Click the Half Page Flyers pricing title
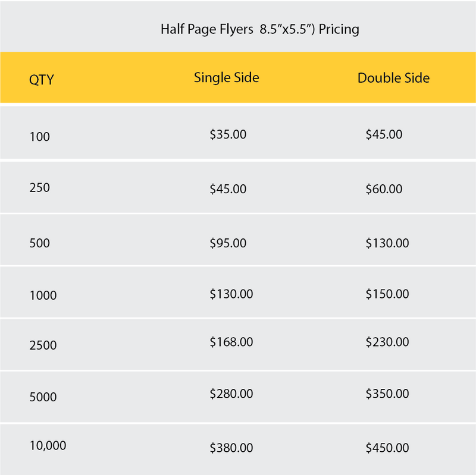Image resolution: width=476 pixels, height=475 pixels. click(259, 29)
